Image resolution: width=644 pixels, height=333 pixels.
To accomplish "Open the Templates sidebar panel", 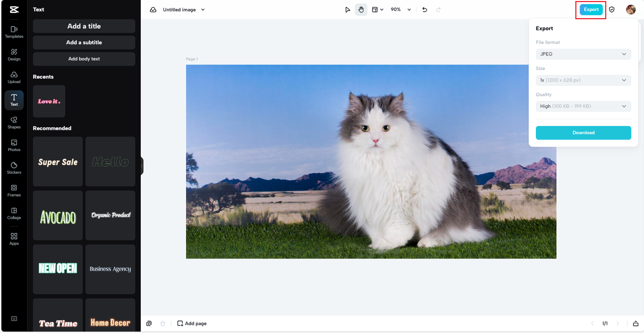I will click(14, 32).
